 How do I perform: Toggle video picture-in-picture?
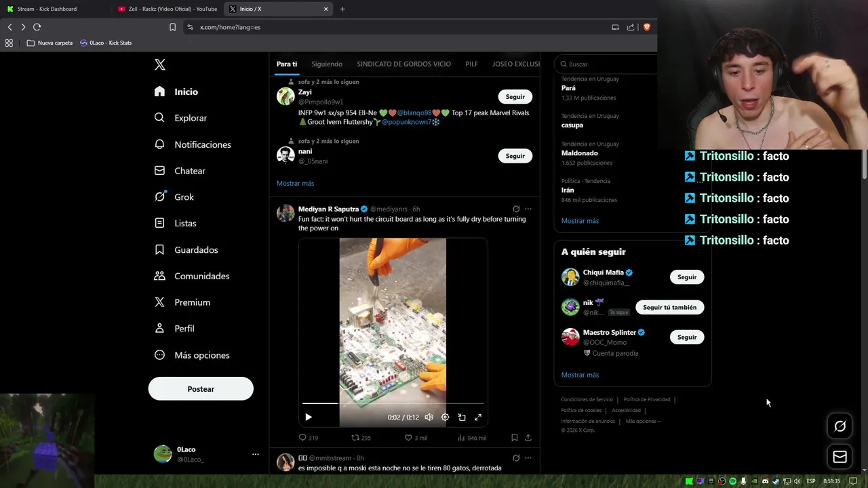point(462,418)
